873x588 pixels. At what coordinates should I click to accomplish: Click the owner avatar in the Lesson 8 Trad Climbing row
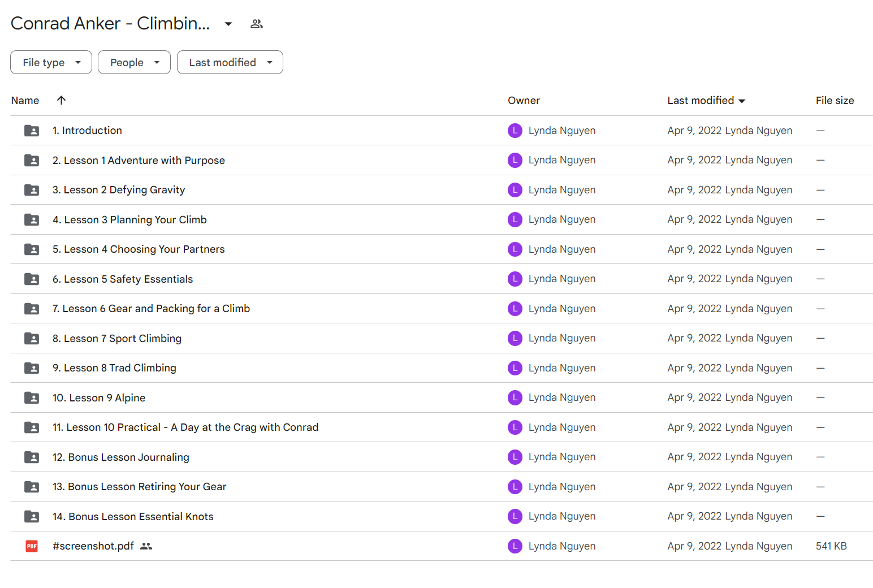[515, 368]
